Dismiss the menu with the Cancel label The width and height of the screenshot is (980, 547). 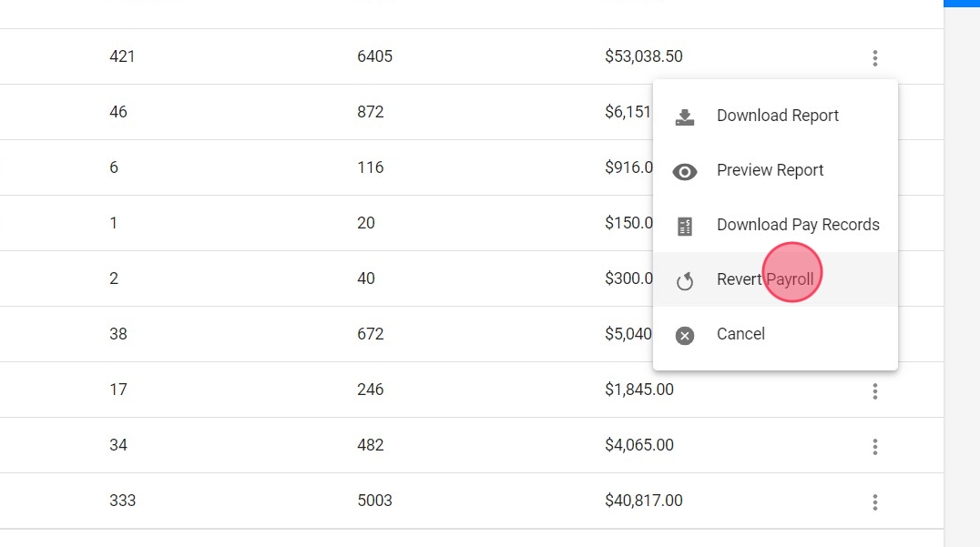tap(740, 334)
